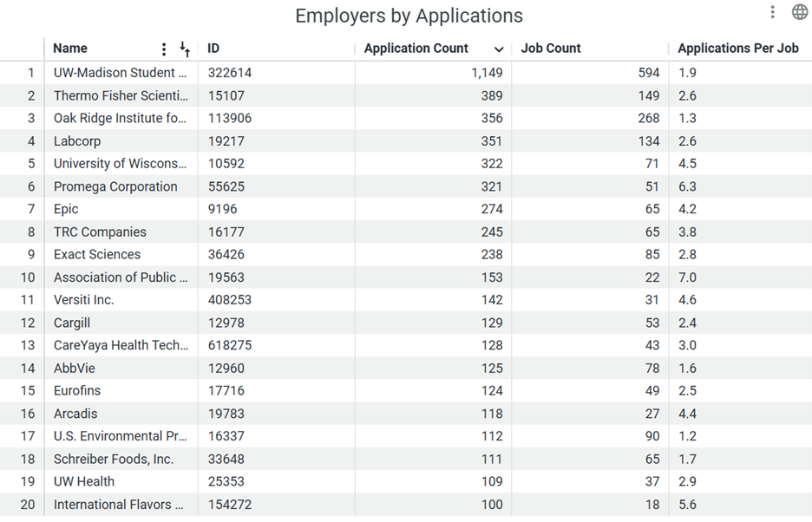The width and height of the screenshot is (812, 522).
Task: Click the Name column header text
Action: tap(70, 49)
